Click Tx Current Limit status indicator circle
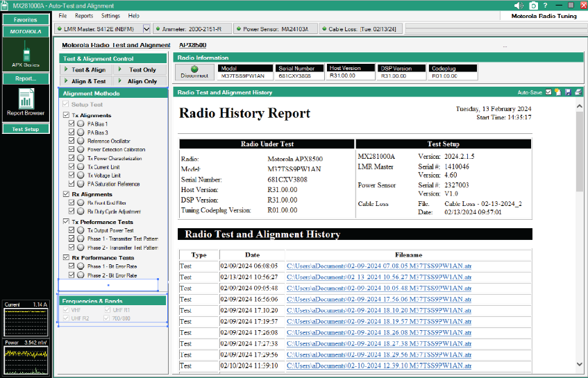The image size is (588, 378). [x=81, y=166]
